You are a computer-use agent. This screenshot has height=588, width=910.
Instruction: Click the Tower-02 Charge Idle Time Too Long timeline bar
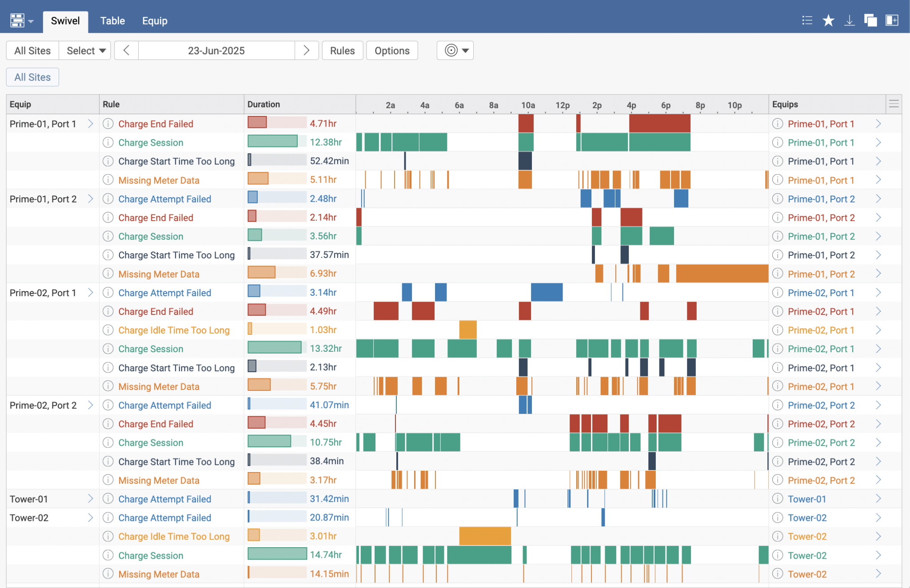tap(485, 536)
